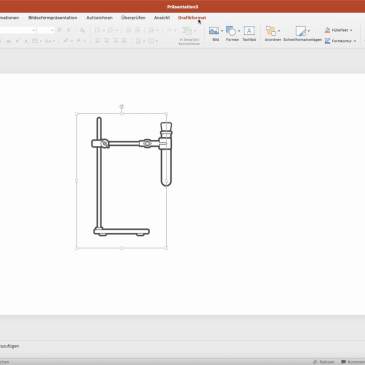The image size is (365, 365).
Task: Toggle strikethrough formatting
Action: (9, 41)
